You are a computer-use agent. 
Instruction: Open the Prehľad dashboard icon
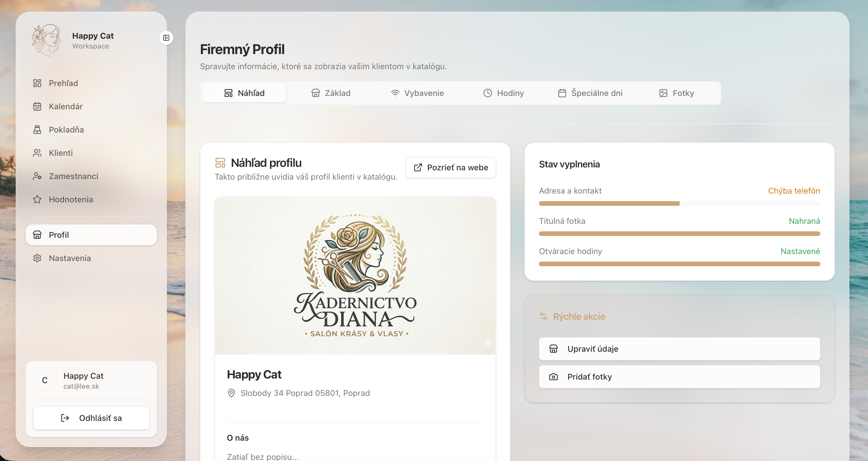pos(37,83)
